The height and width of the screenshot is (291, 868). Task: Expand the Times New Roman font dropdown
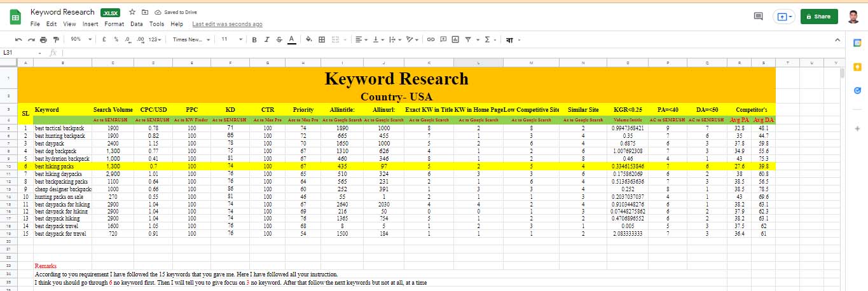[x=191, y=39]
